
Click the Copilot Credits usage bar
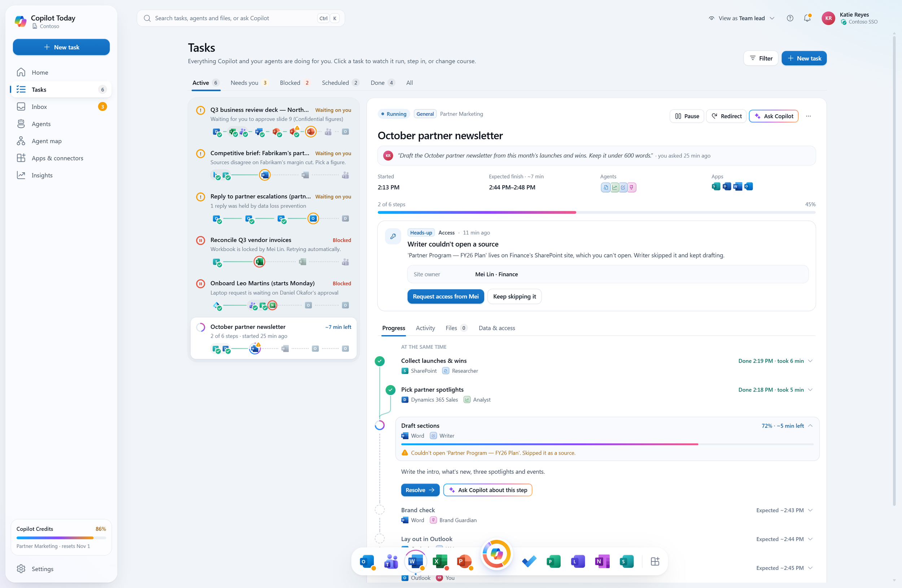pyautogui.click(x=61, y=538)
